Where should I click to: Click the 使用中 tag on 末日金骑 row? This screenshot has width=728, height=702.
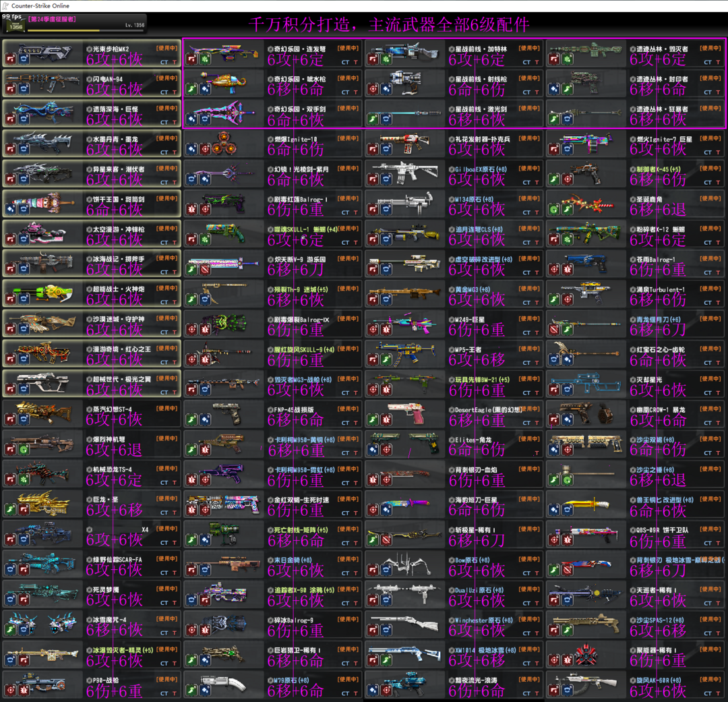(x=348, y=559)
